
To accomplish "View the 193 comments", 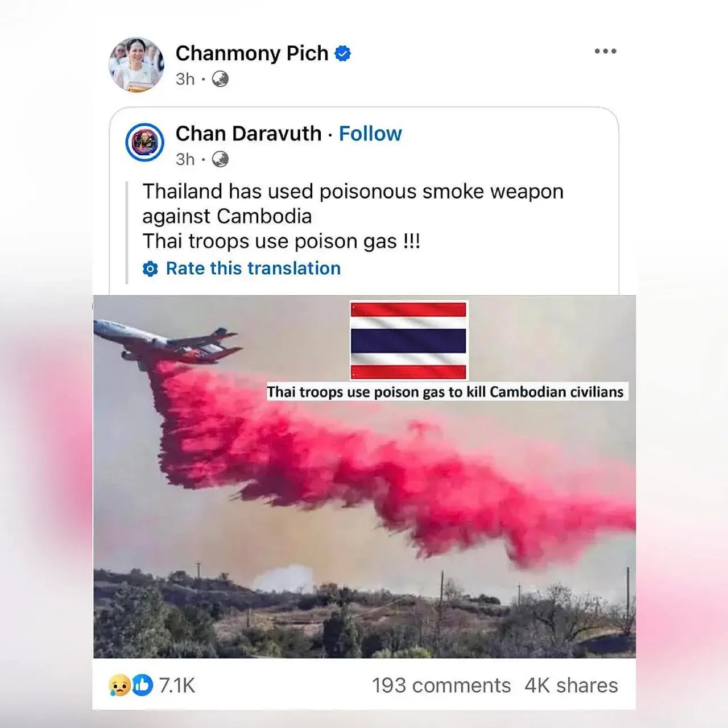I will [441, 685].
